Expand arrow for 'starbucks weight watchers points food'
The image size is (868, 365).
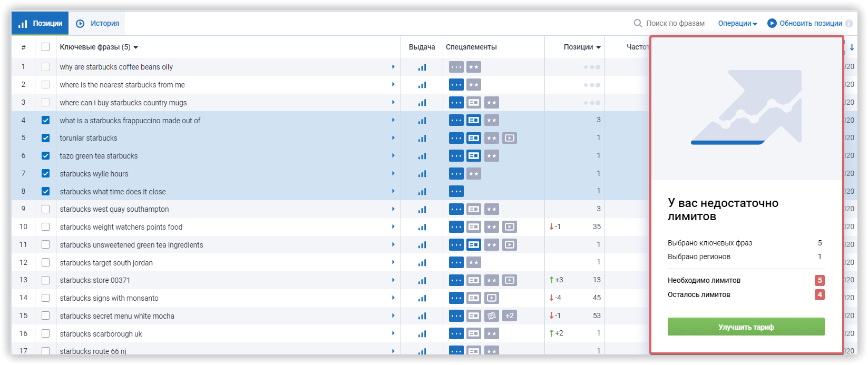click(393, 227)
